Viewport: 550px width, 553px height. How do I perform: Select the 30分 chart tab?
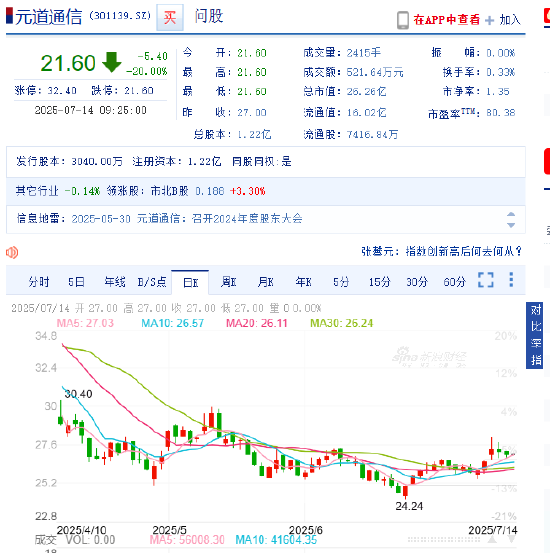(417, 282)
